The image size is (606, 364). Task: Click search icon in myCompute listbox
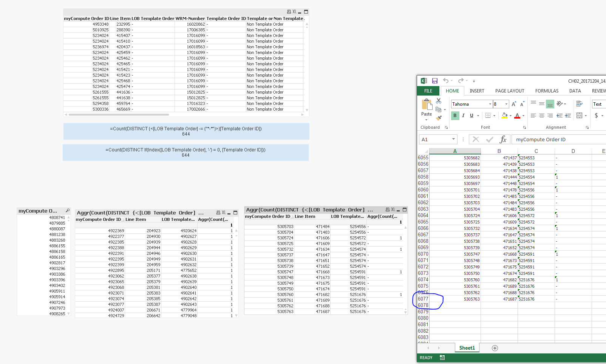click(68, 211)
